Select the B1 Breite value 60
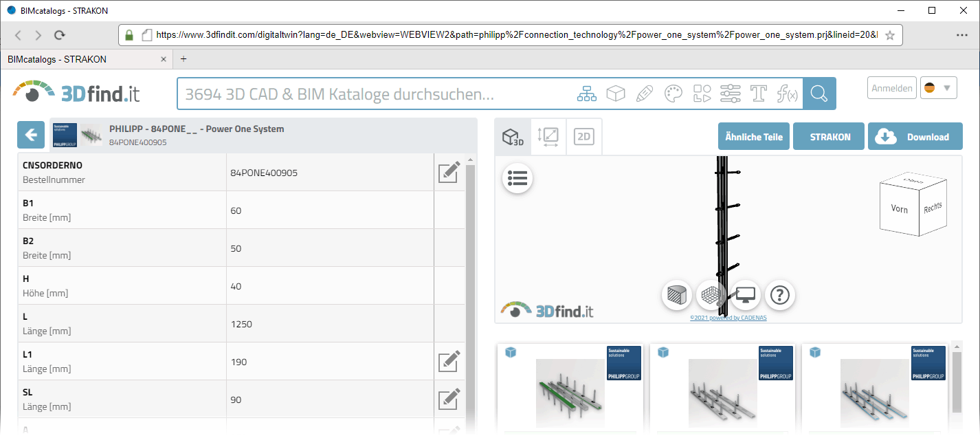980x436 pixels. click(330, 210)
